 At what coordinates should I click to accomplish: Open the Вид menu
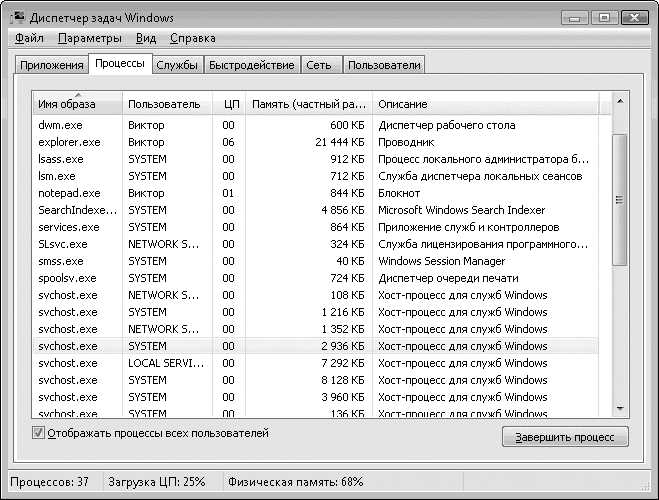pyautogui.click(x=146, y=39)
